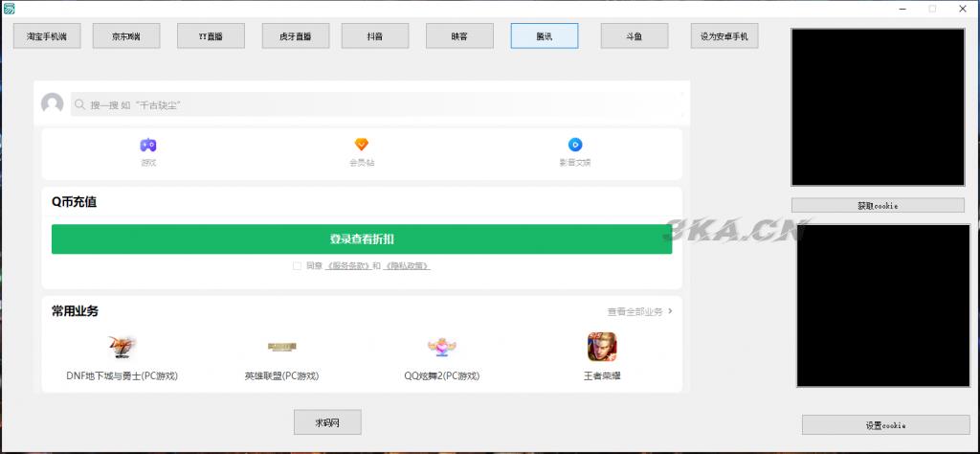Minimize the application window
The image size is (980, 454).
coord(902,9)
